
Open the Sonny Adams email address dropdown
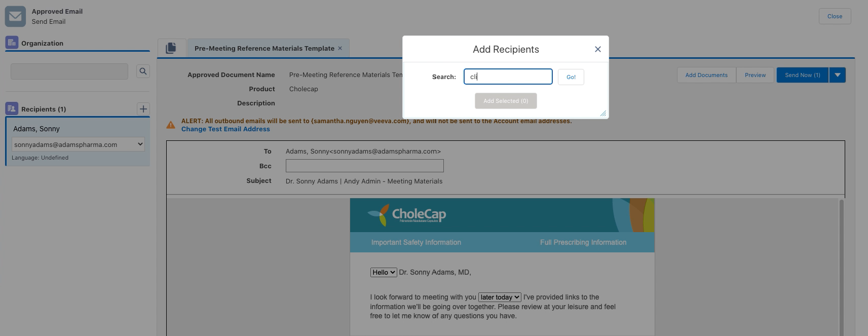(78, 144)
